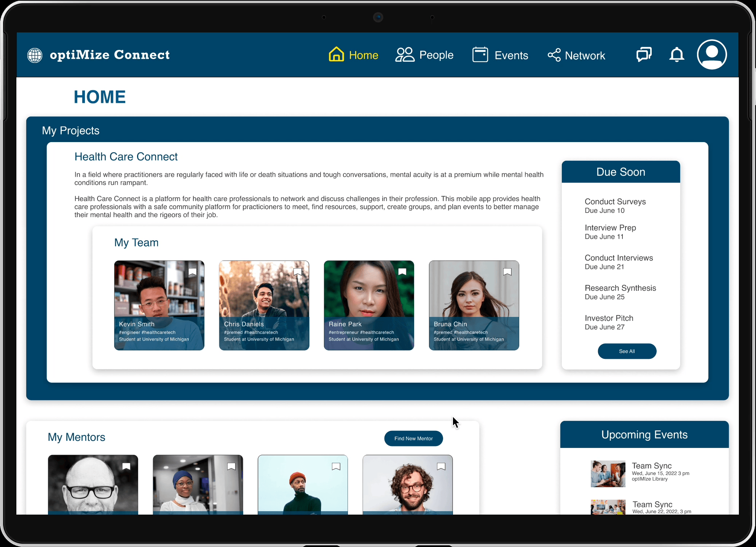Screen dimensions: 756x547
Task: Click the My Team heading
Action: click(136, 243)
